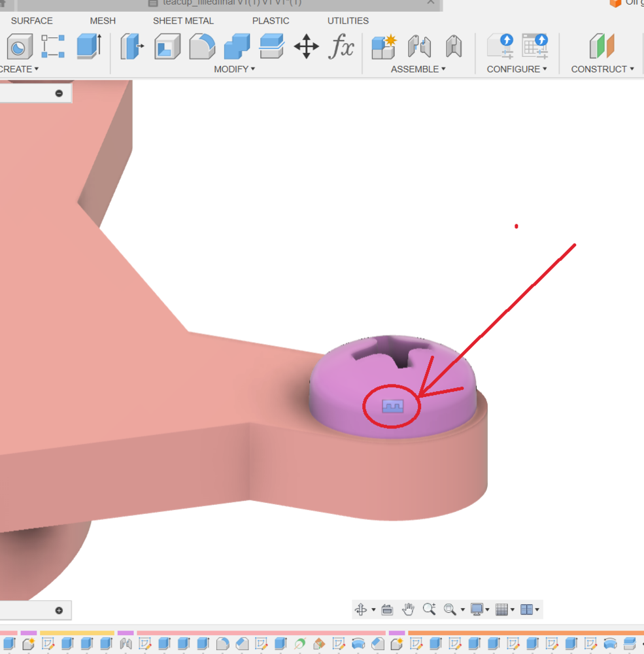
Task: Click the Look At icon in navigation bar
Action: pyautogui.click(x=387, y=610)
